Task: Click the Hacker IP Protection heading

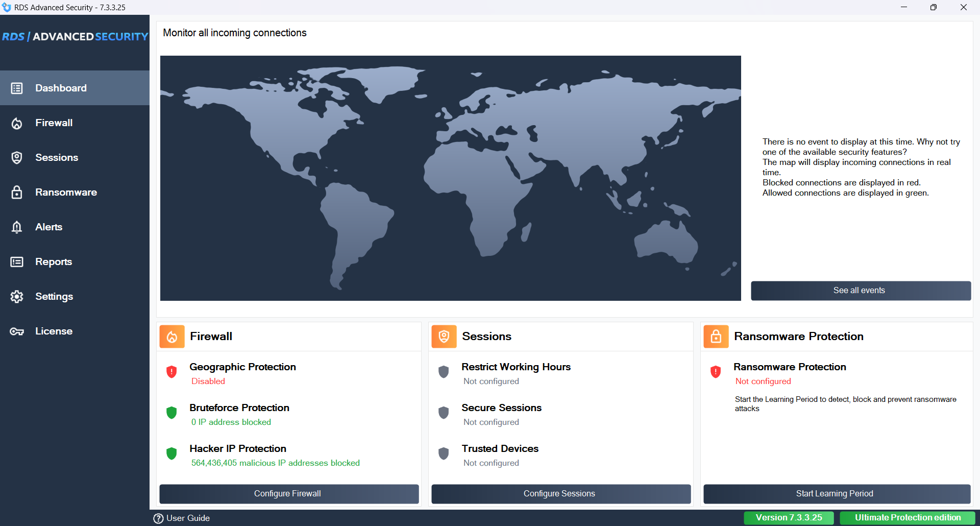Action: pos(238,449)
